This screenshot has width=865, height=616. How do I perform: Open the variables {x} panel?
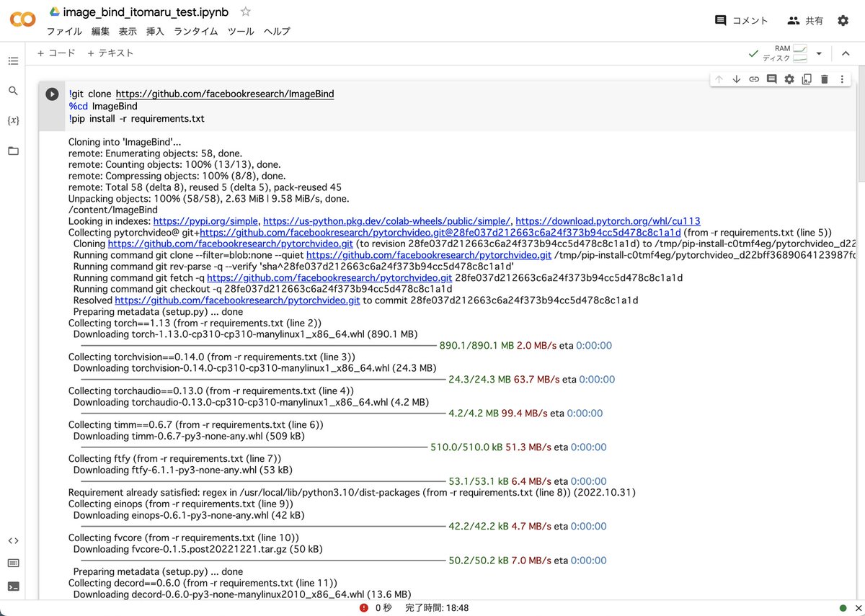[x=13, y=120]
